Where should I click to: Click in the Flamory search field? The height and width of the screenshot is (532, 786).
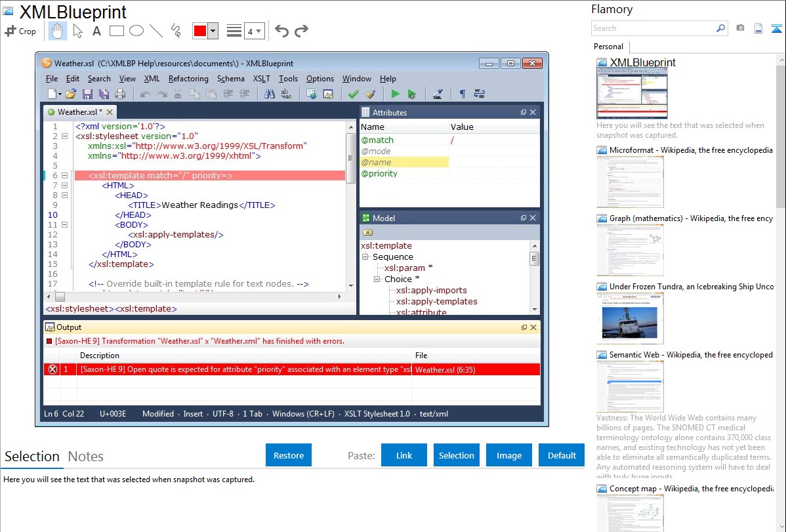[653, 28]
